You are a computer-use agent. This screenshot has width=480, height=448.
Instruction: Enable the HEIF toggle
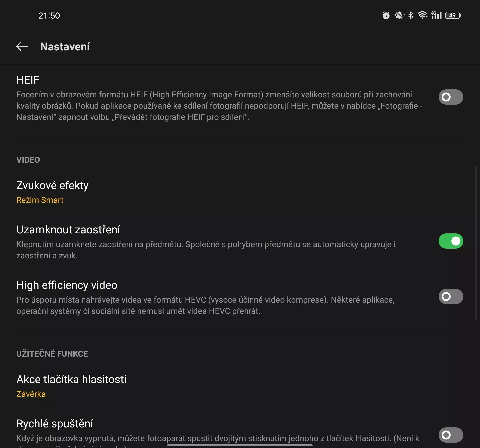[451, 97]
